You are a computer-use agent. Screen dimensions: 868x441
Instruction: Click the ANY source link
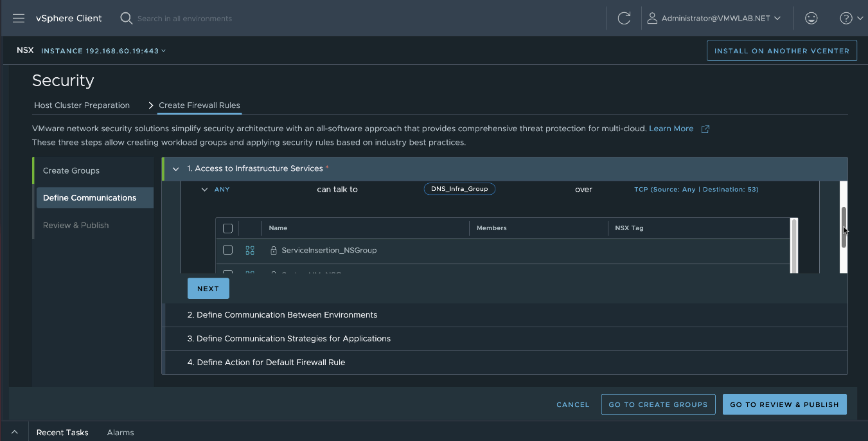click(x=222, y=190)
